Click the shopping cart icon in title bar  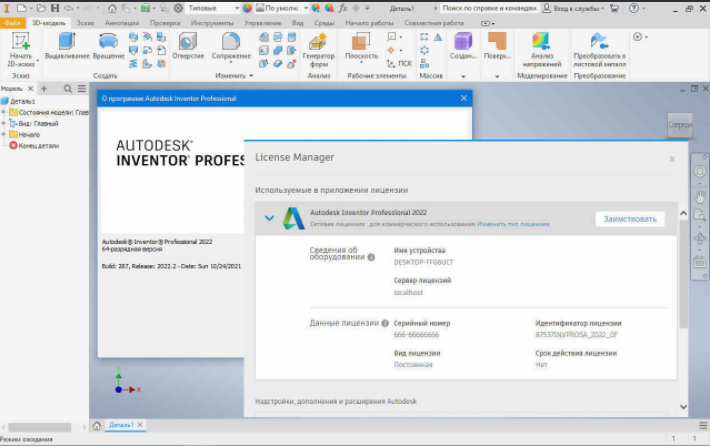[614, 8]
